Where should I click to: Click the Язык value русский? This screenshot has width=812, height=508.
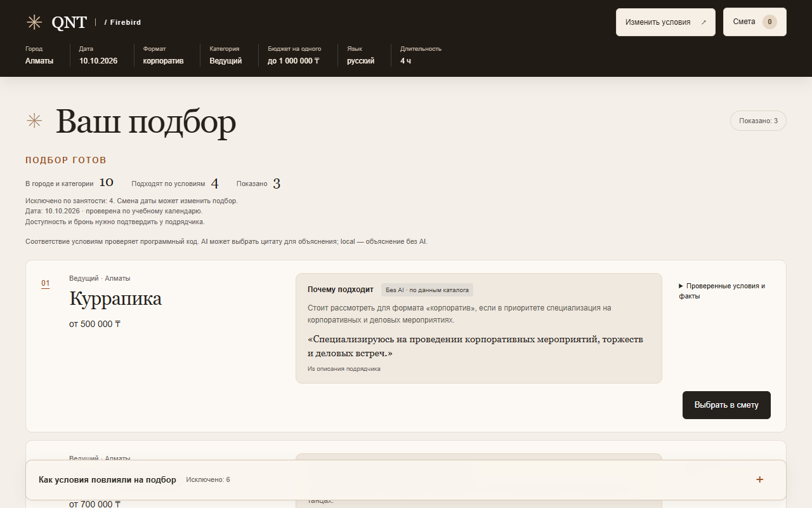click(x=361, y=61)
